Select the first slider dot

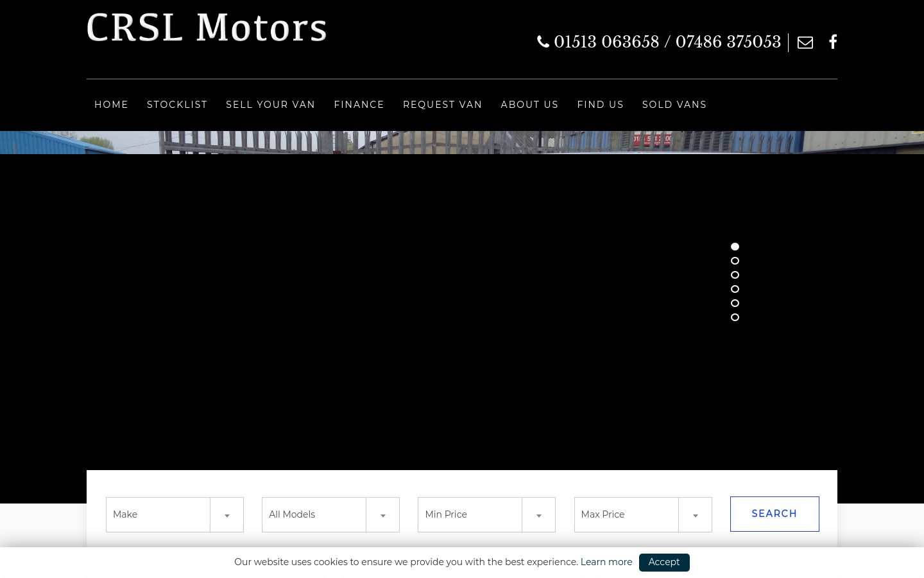click(735, 247)
